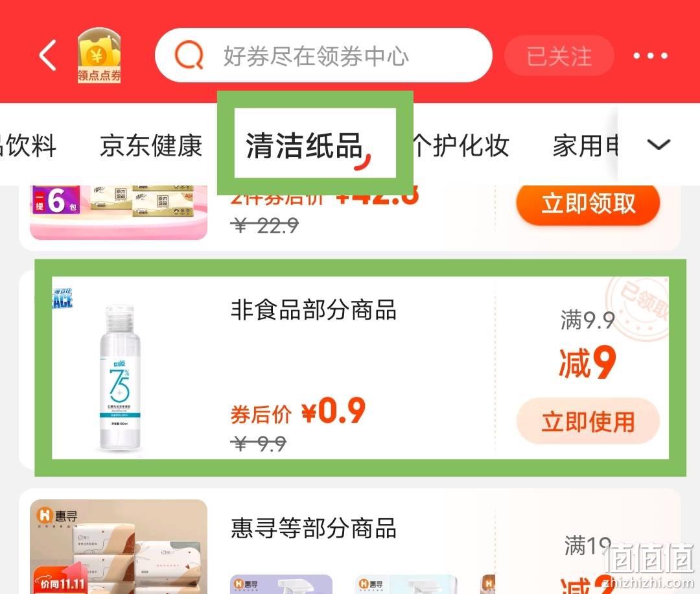Switch to the 京东健康 tab

click(151, 146)
